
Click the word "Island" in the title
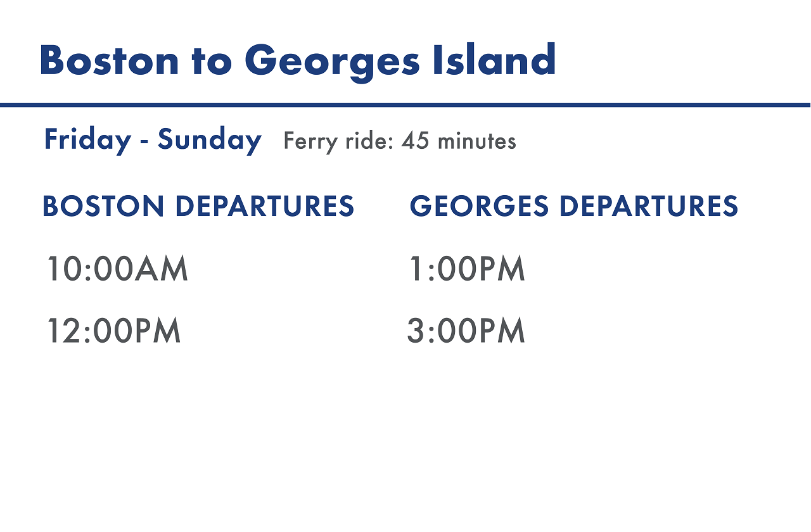click(x=494, y=61)
